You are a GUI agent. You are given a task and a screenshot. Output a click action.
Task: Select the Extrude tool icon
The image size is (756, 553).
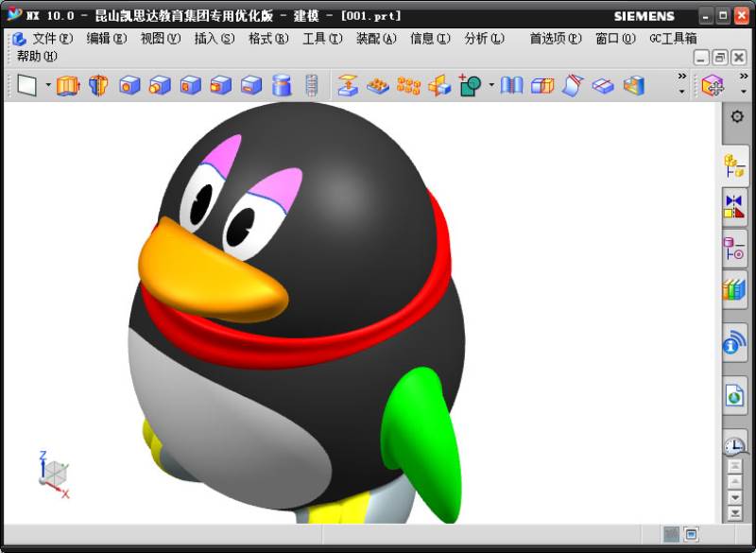tap(68, 86)
